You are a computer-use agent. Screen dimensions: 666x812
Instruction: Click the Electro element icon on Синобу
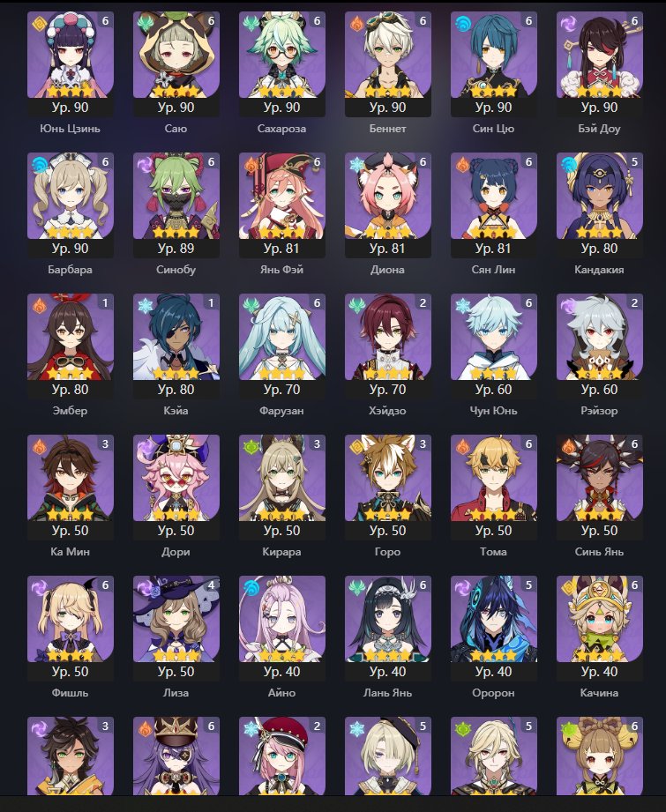point(146,165)
